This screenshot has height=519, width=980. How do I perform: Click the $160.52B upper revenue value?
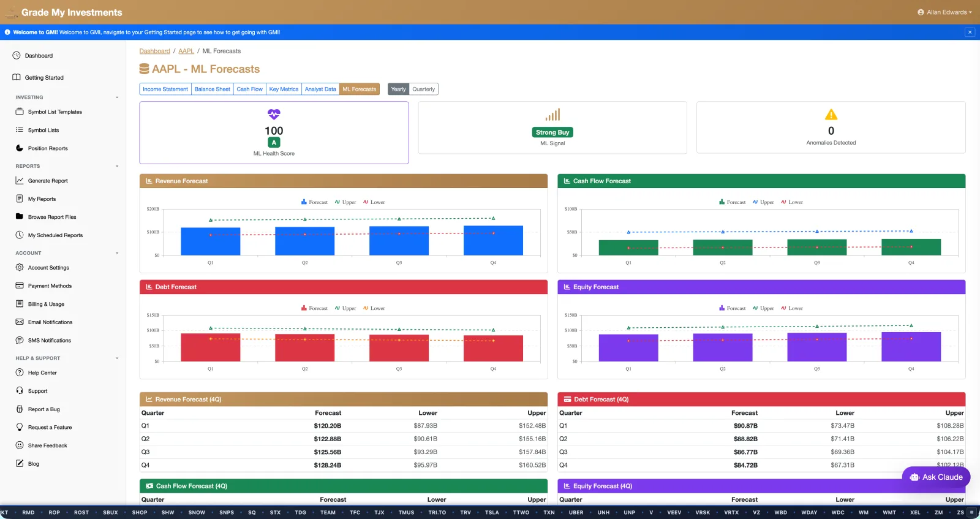[532, 465]
